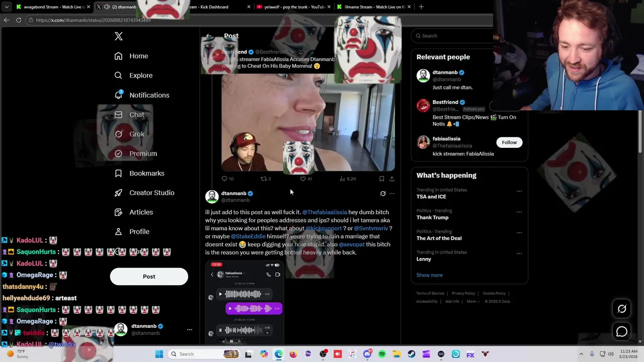Click Show more under What's happening

(430, 275)
